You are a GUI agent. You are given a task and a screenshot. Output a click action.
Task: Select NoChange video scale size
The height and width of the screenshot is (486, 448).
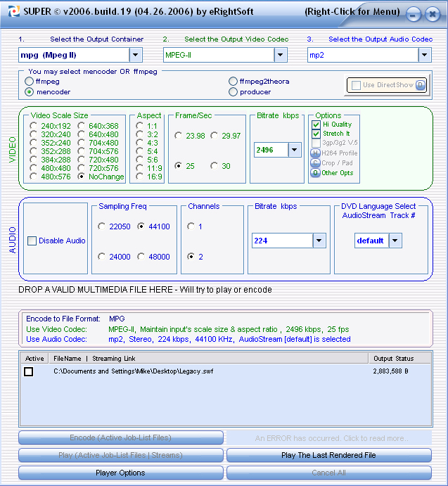[81, 177]
